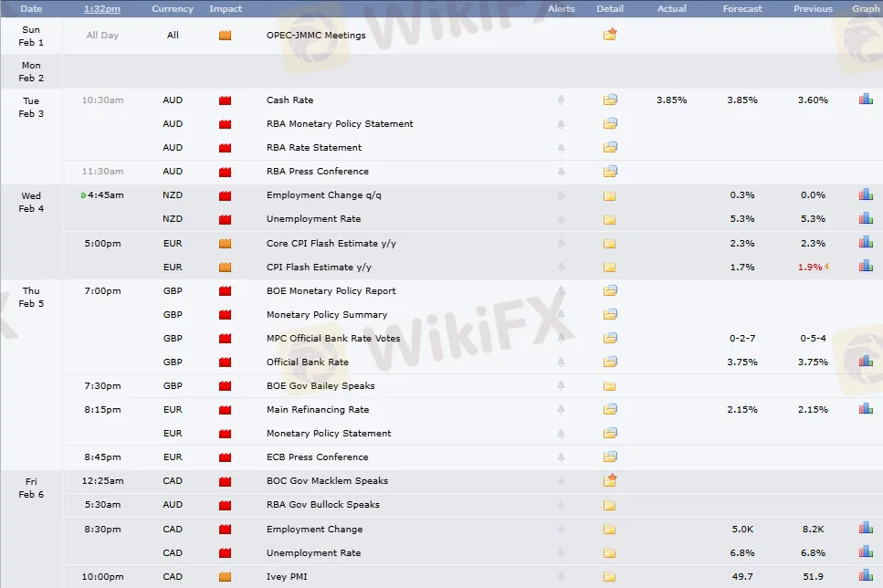
Task: Select BOE Monetary Policy Report event
Action: click(x=331, y=290)
